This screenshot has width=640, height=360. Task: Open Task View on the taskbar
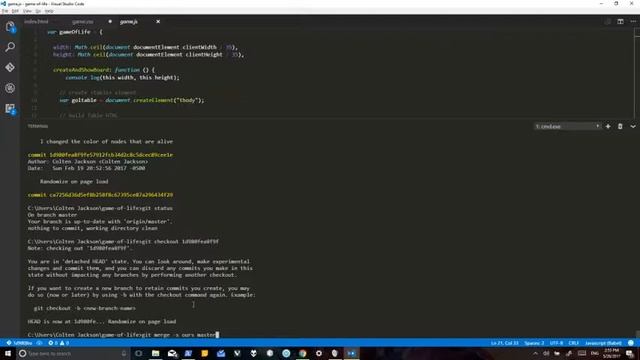[x=139, y=353]
